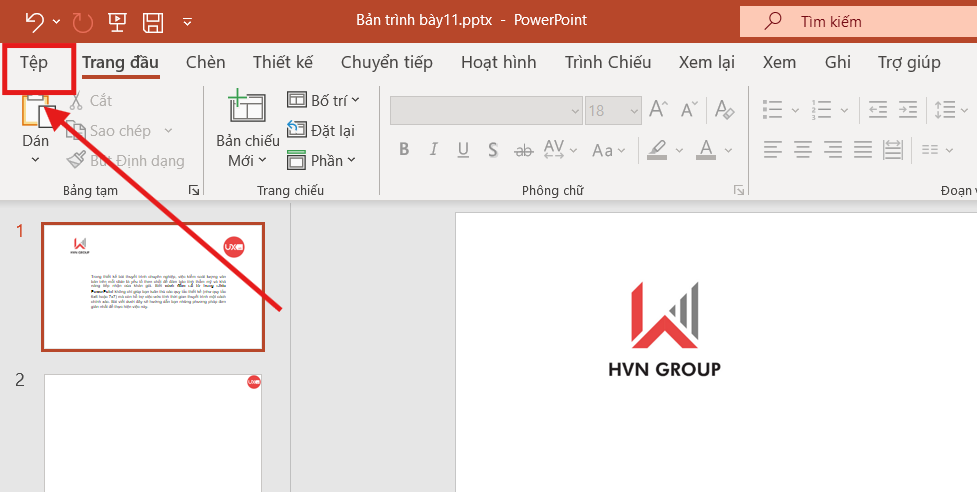
Task: Open the Aa change case menu
Action: tap(609, 150)
